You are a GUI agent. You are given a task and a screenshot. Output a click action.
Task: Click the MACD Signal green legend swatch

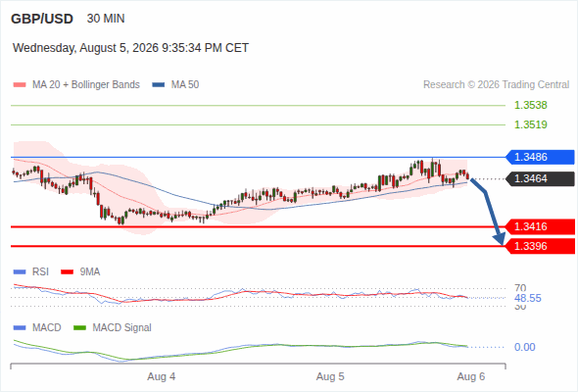coord(79,328)
